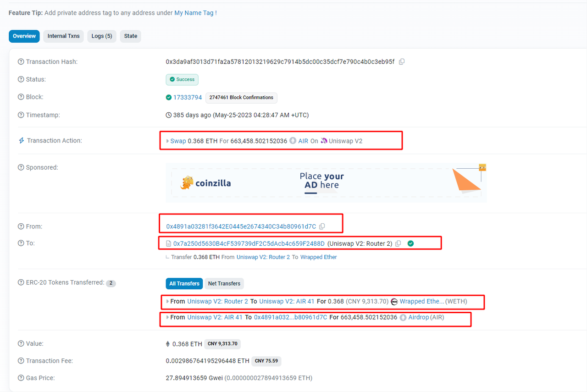Expand the Airdrop transfer row arrow

tap(167, 317)
